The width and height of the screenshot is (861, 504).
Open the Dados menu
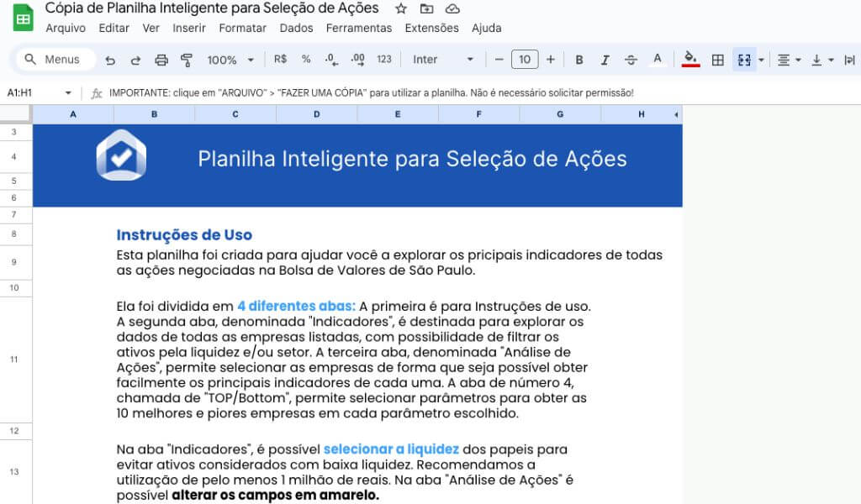point(296,28)
